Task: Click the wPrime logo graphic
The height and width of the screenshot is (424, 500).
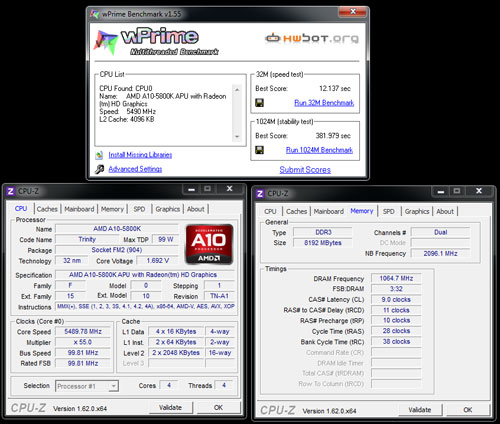Action: click(106, 42)
